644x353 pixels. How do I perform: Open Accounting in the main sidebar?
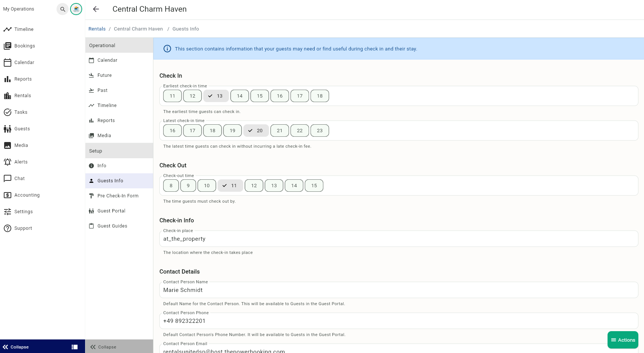(43, 195)
